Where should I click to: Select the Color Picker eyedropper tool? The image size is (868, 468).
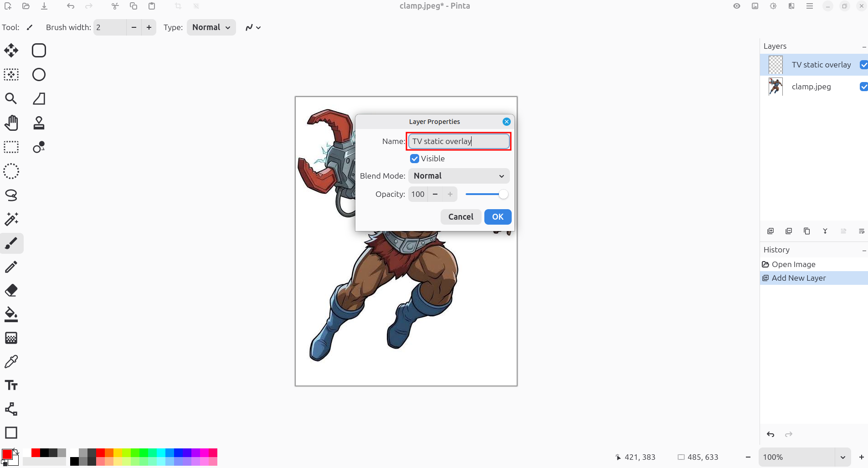coord(11,362)
